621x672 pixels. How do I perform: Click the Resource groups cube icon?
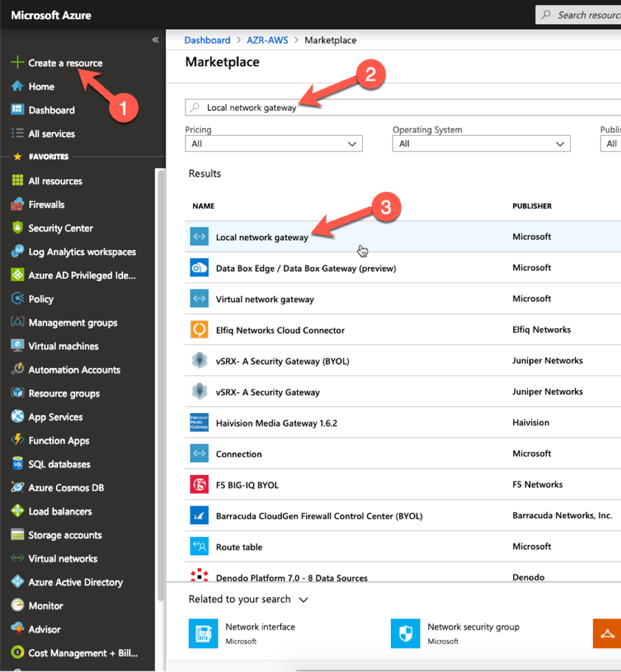click(x=17, y=393)
